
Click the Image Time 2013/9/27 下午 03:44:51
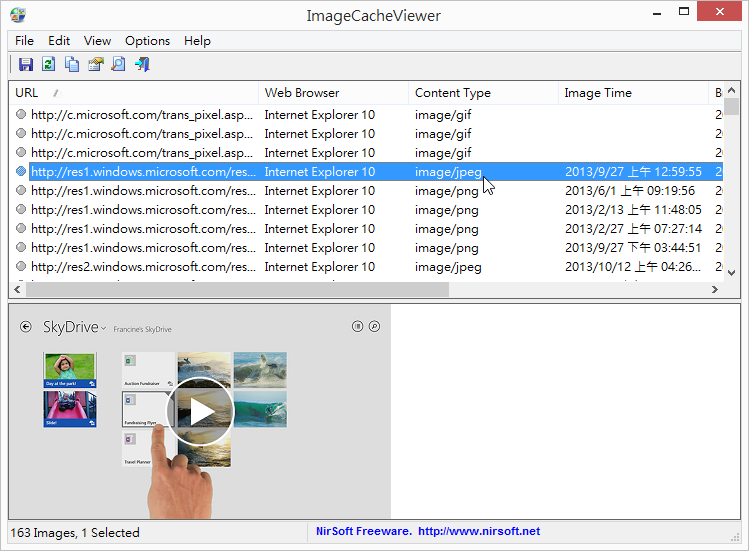click(633, 248)
